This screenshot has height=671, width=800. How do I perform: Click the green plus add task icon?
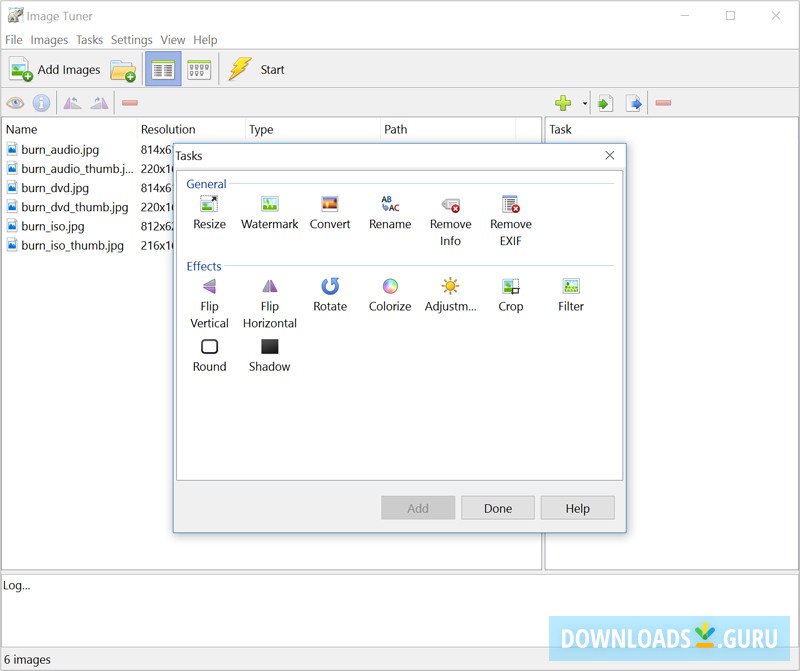pos(563,103)
